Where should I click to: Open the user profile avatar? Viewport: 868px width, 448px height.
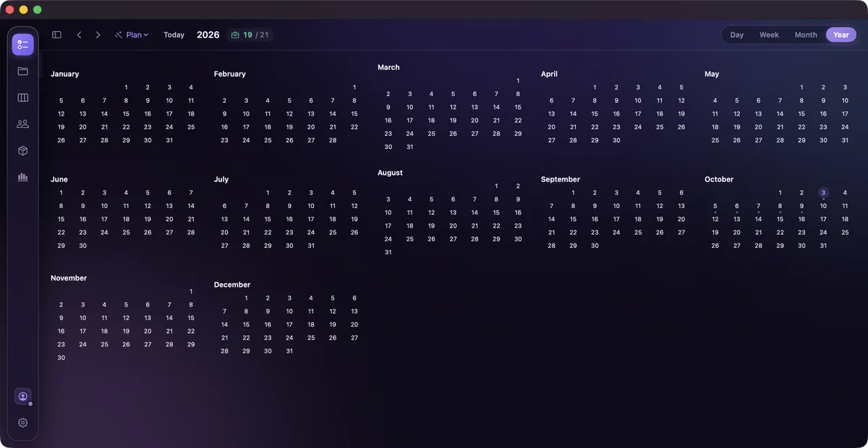pos(22,397)
